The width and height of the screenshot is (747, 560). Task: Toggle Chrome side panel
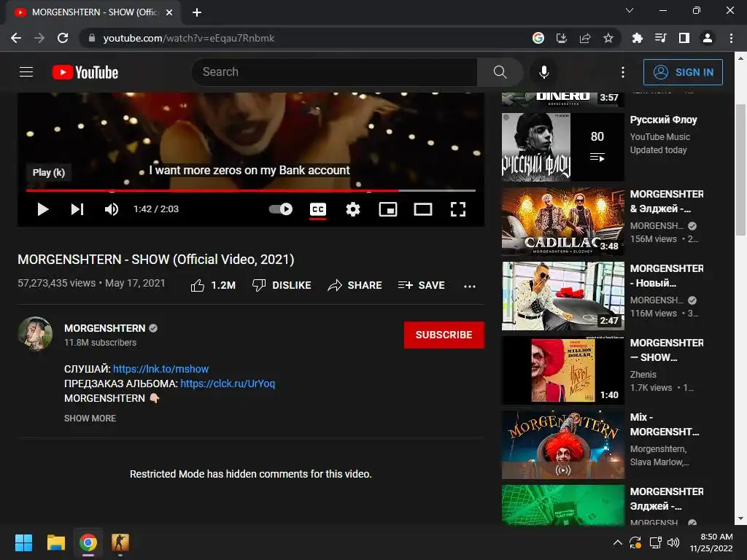[684, 38]
